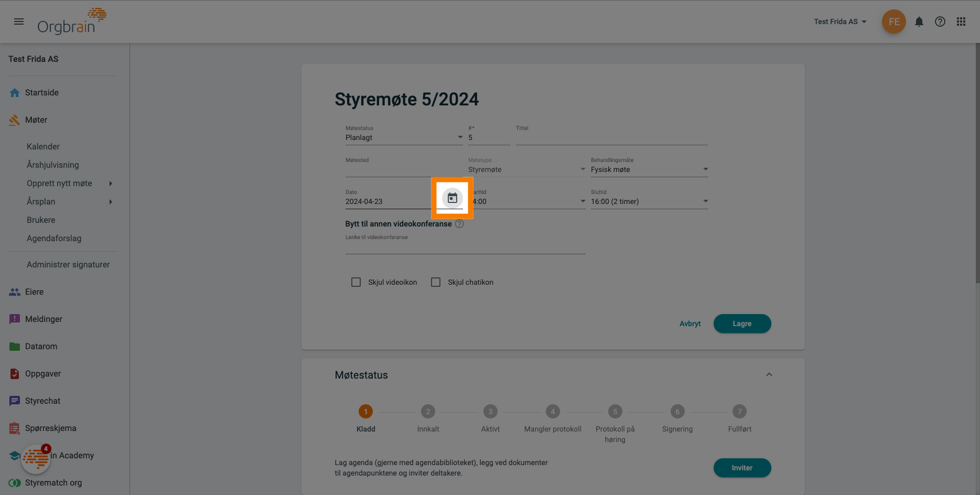The width and height of the screenshot is (980, 495).
Task: Open Brukere in the sidebar
Action: point(41,220)
